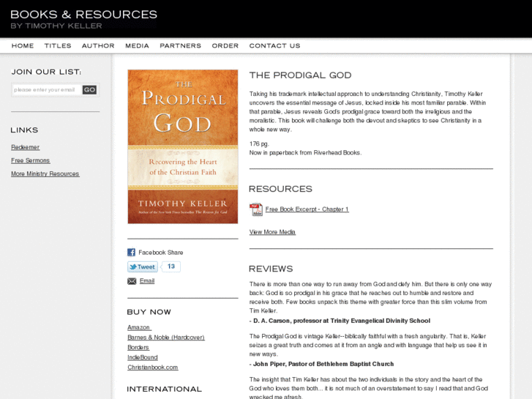Click the email entry field
The width and height of the screenshot is (532, 399).
[x=47, y=90]
